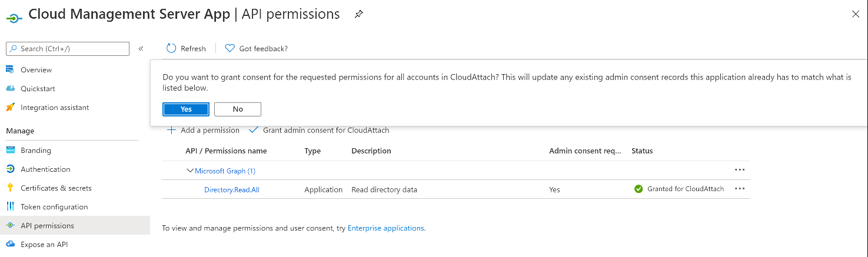
Task: Click Granted for CloudAttach status text
Action: (686, 189)
